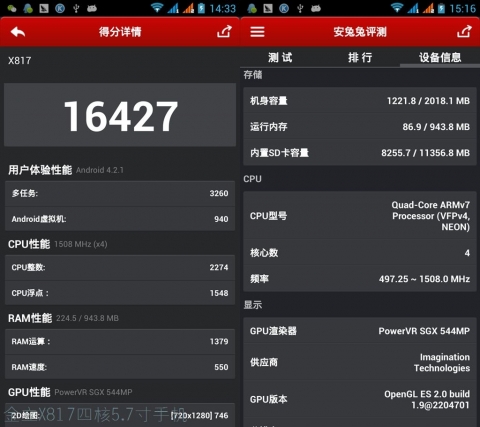
Task: Tap the Wi-Fi icon beside 14:33
Action: pos(157,8)
